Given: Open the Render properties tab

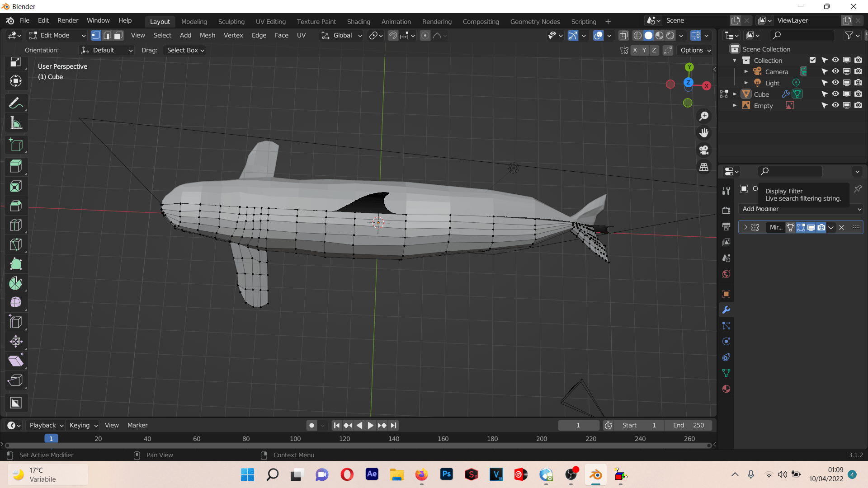Looking at the screenshot, I should (726, 211).
